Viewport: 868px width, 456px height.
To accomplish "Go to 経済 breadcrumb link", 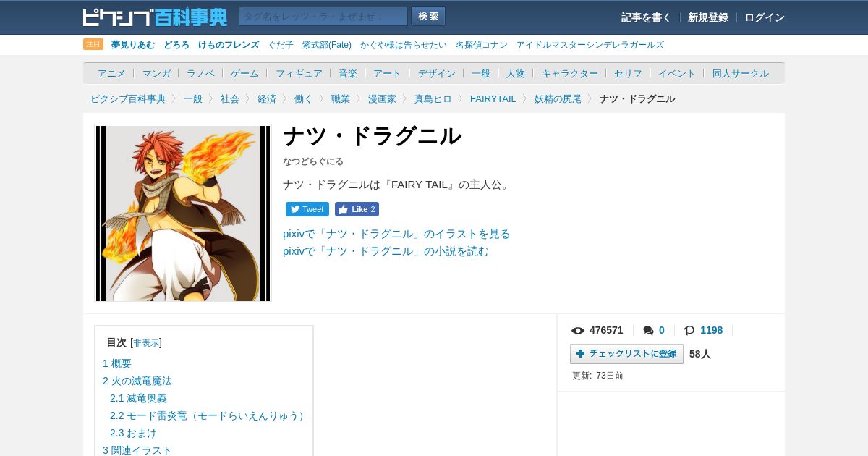I will (267, 98).
